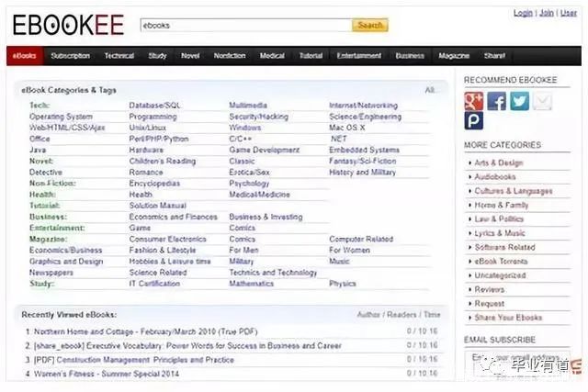Open the Children's Reading category
Image resolution: width=588 pixels, height=392 pixels.
click(x=163, y=162)
